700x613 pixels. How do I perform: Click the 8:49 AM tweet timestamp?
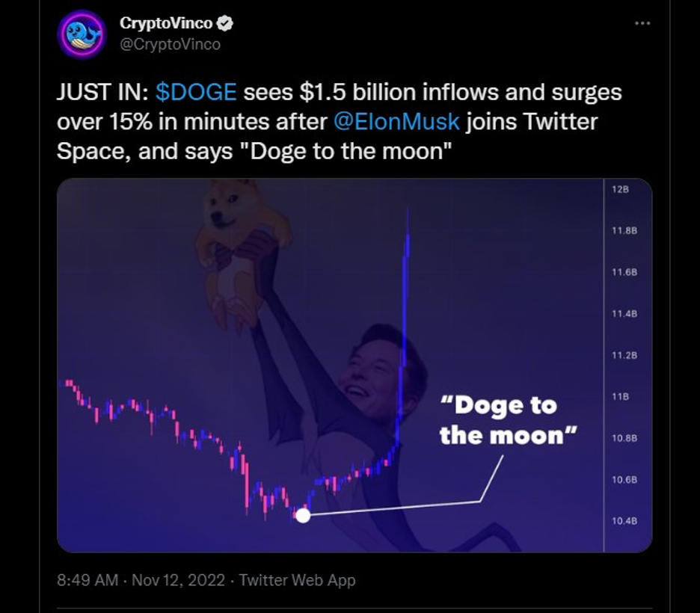pyautogui.click(x=87, y=580)
